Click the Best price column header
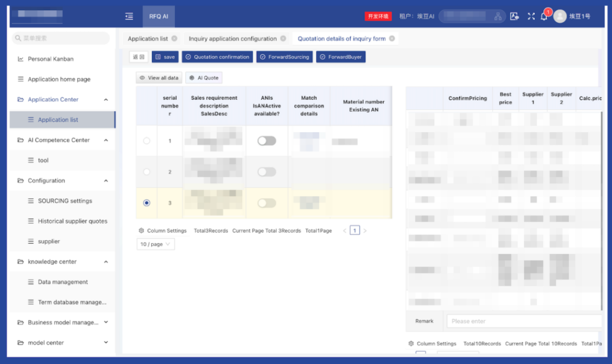Viewport: 612px width, 364px height. (505, 98)
